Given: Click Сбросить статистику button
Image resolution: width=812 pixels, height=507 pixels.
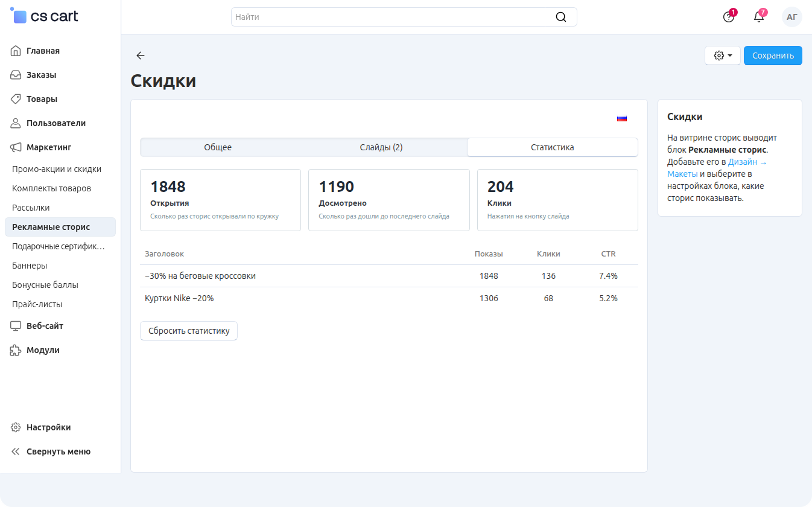Looking at the screenshot, I should point(189,331).
